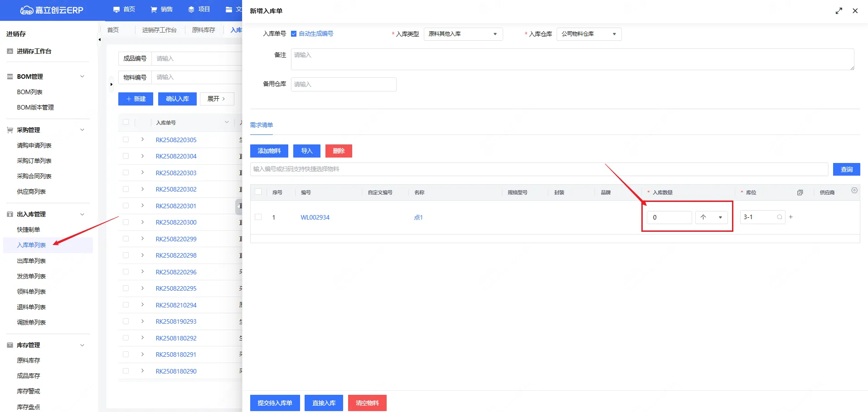Click the 销售 cart icon in top navigation

154,10
